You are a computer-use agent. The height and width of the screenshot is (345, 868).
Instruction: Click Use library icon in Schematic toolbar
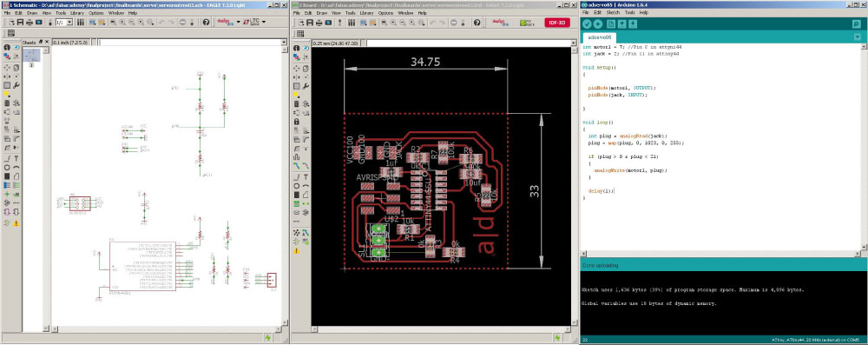click(x=80, y=23)
